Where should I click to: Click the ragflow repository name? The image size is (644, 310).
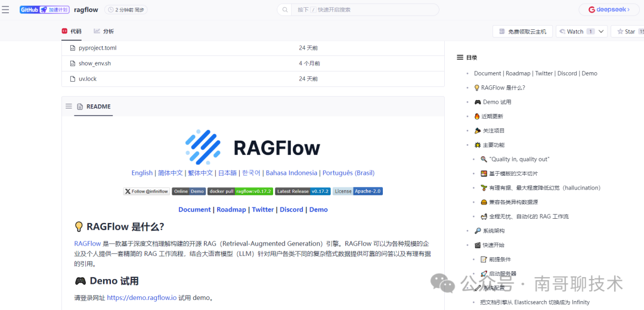(86, 10)
